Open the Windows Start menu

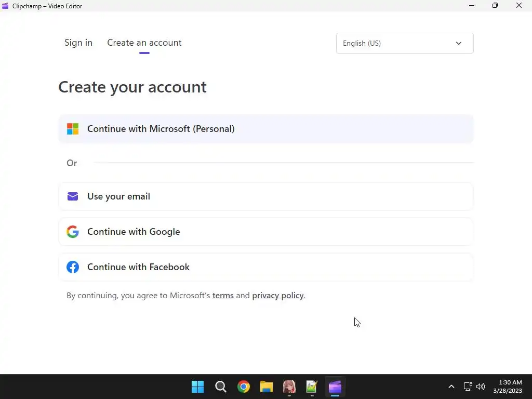coord(197,387)
